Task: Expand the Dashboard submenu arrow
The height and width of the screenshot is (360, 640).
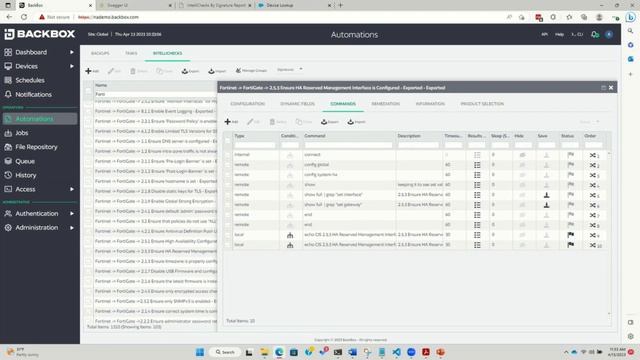Action: [x=72, y=52]
